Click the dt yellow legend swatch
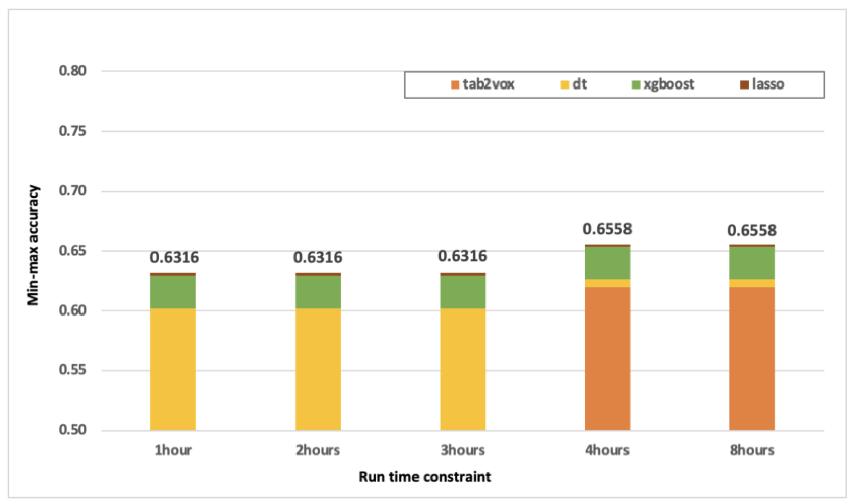853x504 pixels. (x=565, y=85)
